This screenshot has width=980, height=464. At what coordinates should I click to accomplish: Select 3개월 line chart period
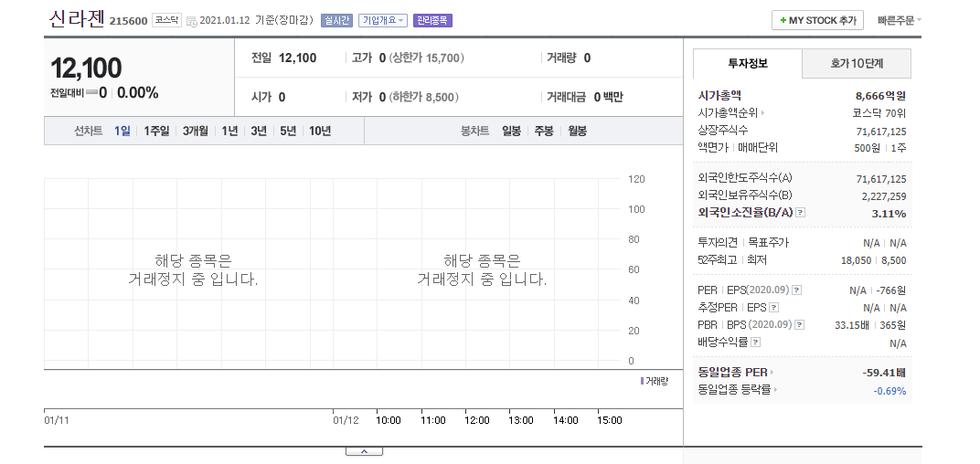[195, 132]
